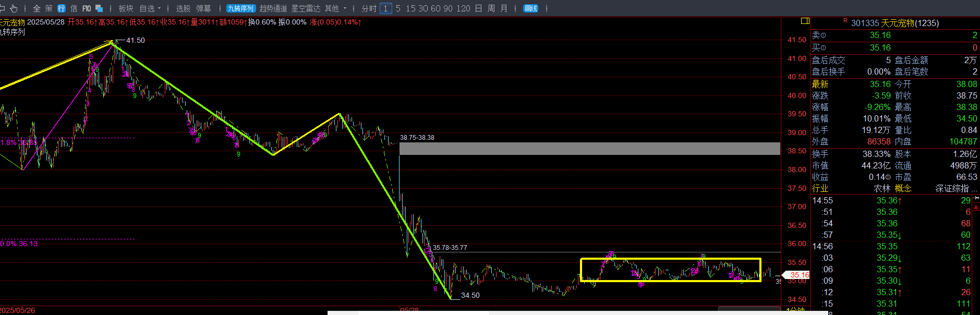
Task: Click the 涨幅 -9.26% value
Action: pyautogui.click(x=878, y=107)
